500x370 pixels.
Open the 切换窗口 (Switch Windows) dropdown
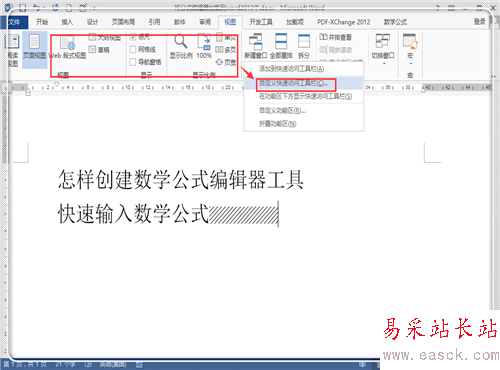click(383, 49)
